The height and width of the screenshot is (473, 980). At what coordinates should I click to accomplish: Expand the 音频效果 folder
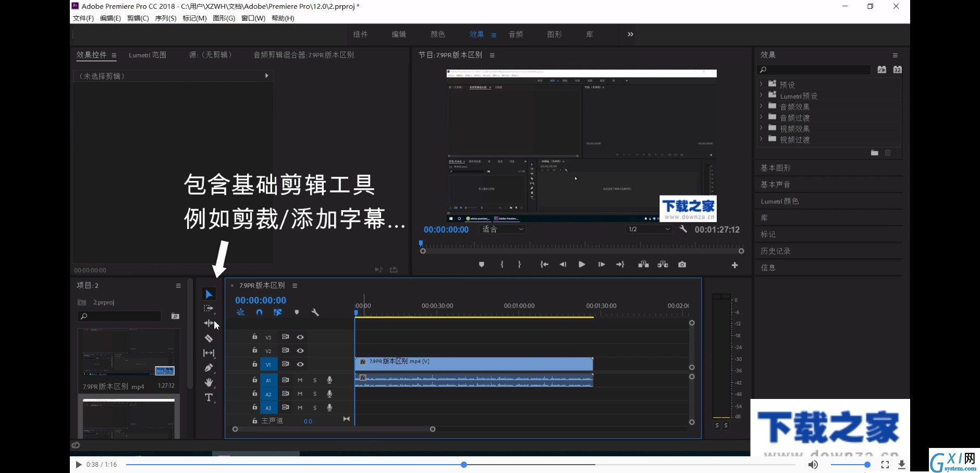coord(761,105)
